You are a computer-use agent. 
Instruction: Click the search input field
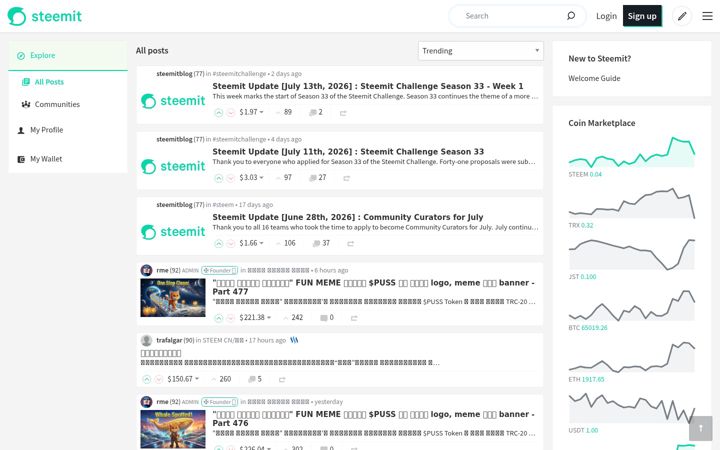tap(514, 16)
